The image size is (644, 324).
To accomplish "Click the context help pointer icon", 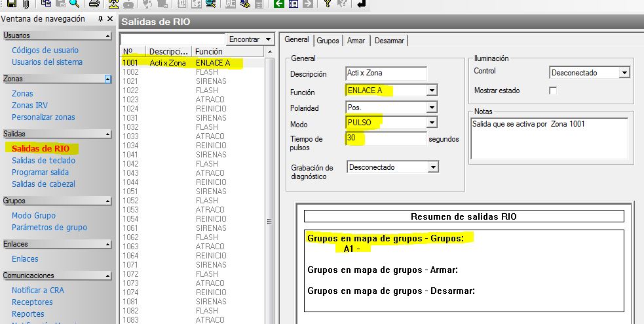I will 341,4.
